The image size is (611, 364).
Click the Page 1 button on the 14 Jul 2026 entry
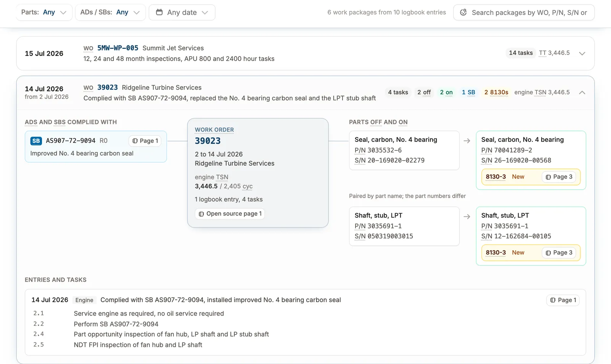click(563, 300)
